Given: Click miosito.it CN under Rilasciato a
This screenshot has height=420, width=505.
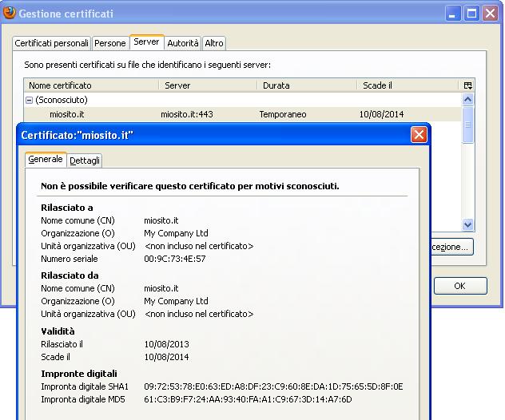Looking at the screenshot, I should pyautogui.click(x=161, y=220).
